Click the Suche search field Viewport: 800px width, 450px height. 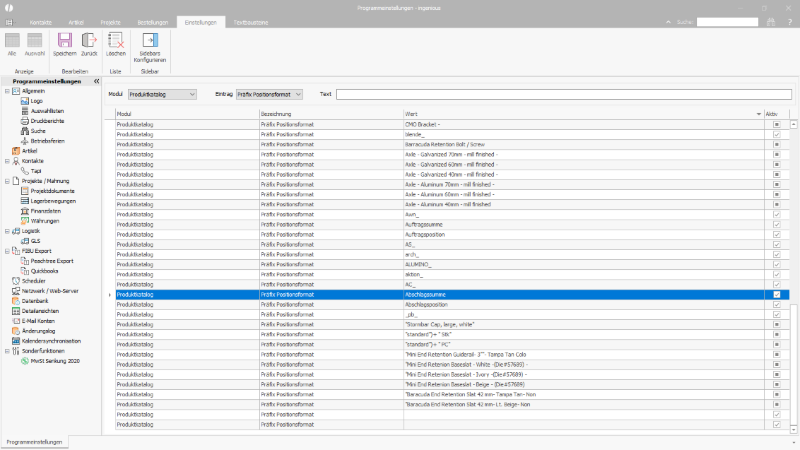point(728,22)
